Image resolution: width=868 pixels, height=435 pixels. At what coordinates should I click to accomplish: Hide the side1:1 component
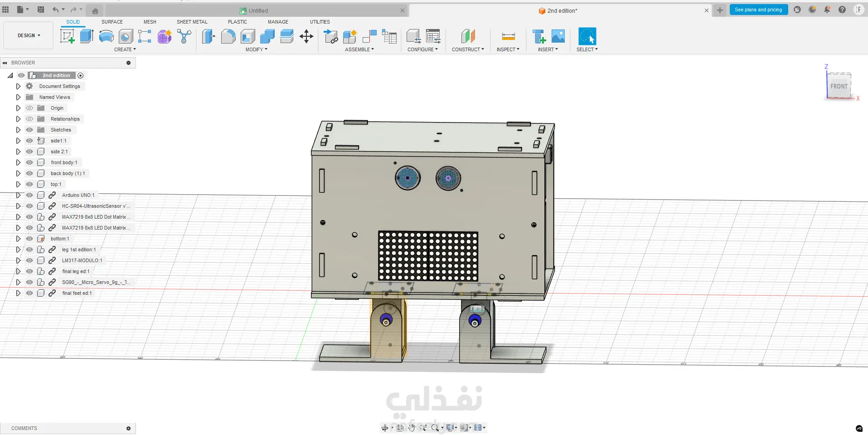pyautogui.click(x=29, y=141)
